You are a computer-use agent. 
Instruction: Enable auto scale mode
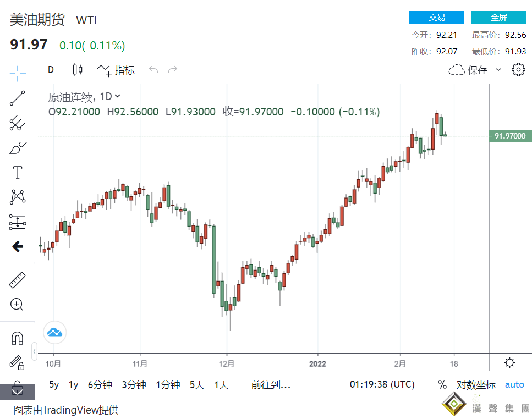point(514,385)
